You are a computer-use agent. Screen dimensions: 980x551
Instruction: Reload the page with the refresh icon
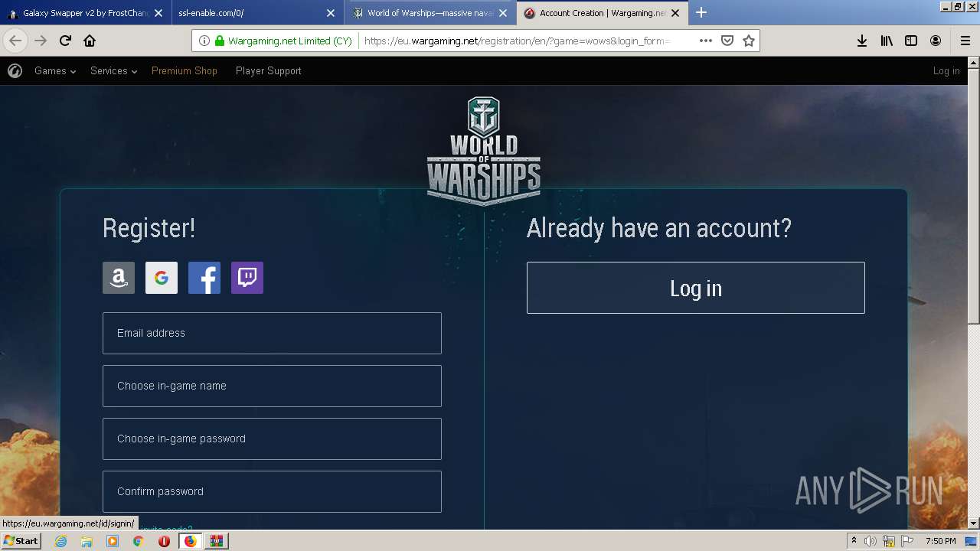pyautogui.click(x=66, y=41)
